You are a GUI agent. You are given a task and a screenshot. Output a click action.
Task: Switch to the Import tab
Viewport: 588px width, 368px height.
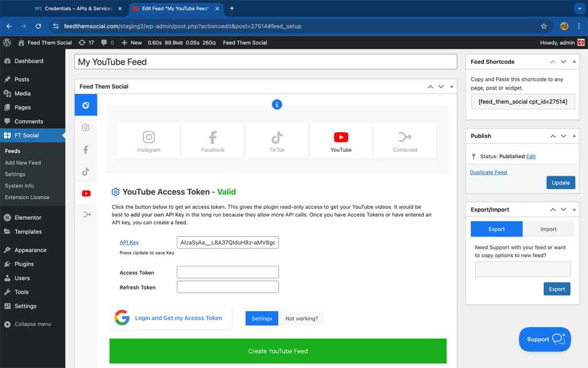(x=548, y=229)
